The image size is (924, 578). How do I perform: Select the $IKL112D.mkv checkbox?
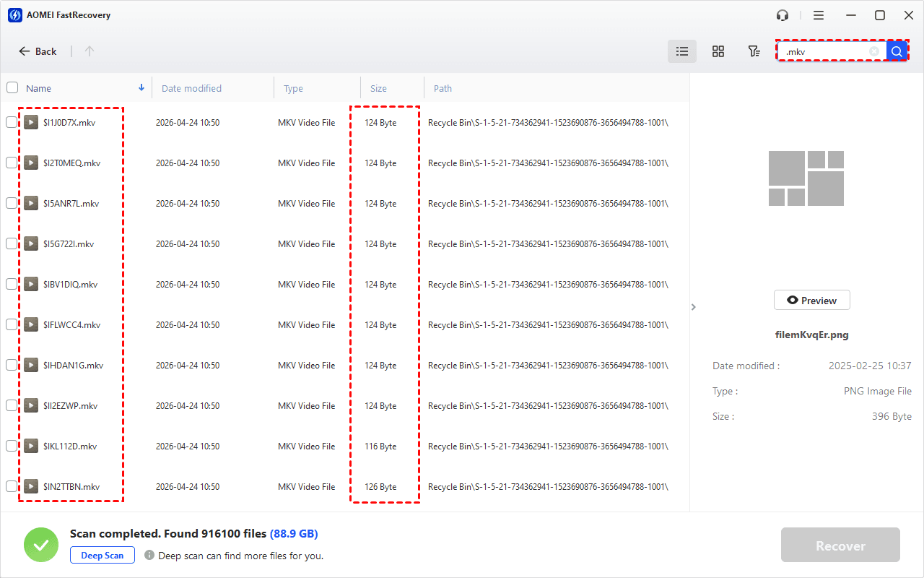coord(12,447)
